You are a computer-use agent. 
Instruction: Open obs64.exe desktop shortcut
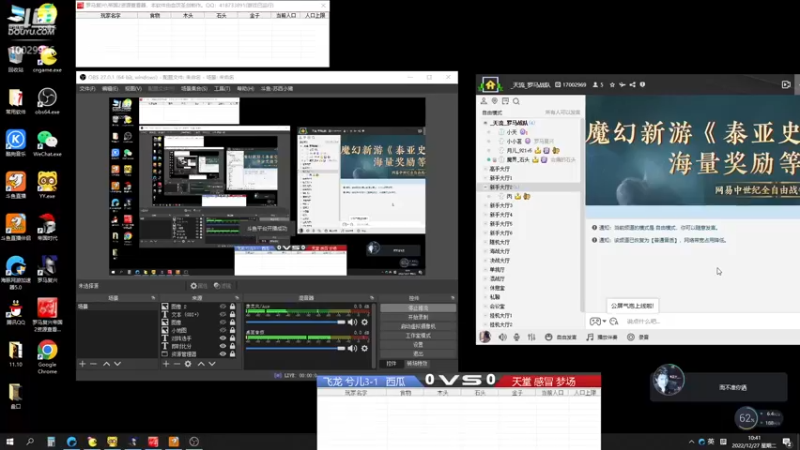tap(47, 101)
